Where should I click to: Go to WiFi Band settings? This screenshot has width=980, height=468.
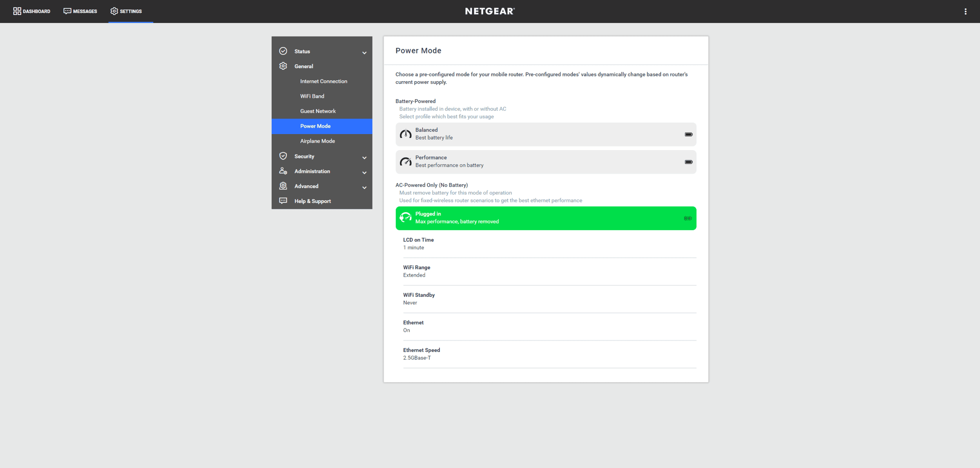(312, 96)
